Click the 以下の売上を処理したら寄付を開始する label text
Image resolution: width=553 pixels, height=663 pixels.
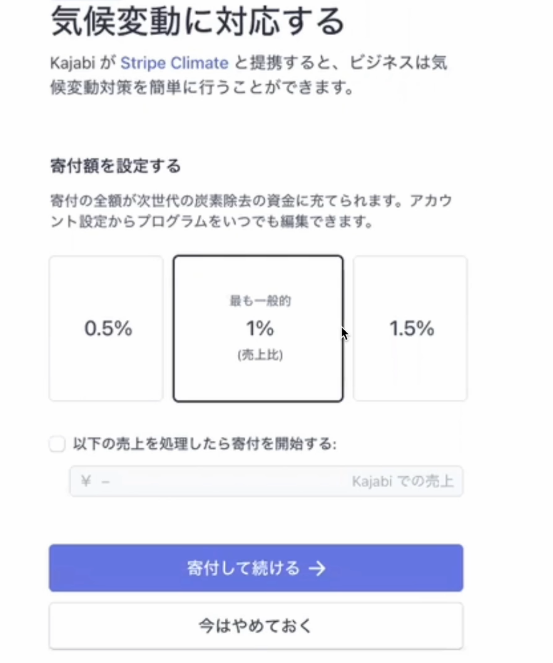(205, 444)
